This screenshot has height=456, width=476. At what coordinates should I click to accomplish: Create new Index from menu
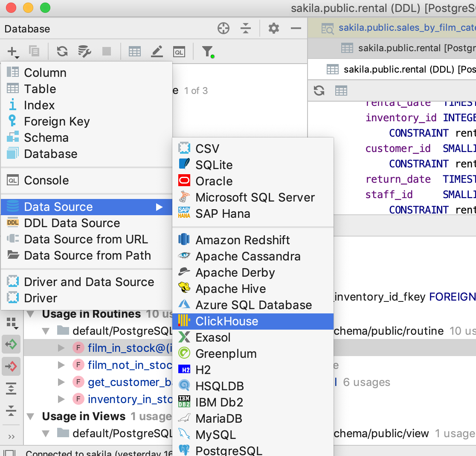pyautogui.click(x=87, y=105)
